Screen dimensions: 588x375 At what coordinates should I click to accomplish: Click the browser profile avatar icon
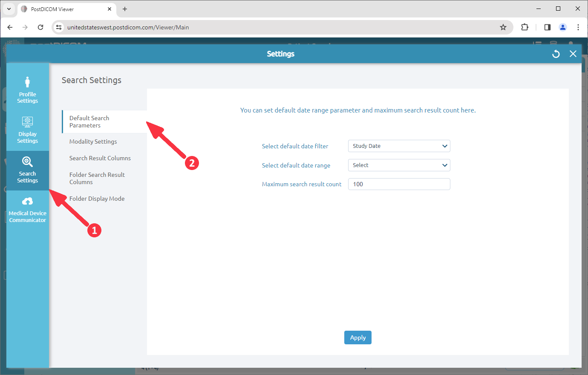[562, 27]
